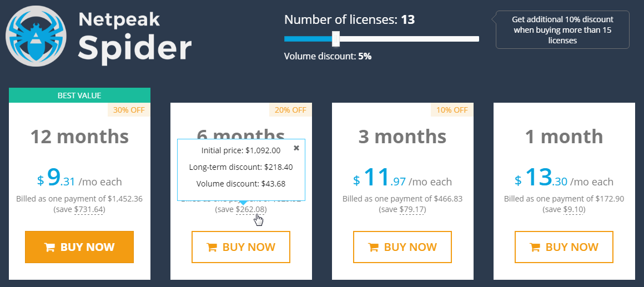
Task: Click the BEST VALUE banner
Action: point(79,95)
